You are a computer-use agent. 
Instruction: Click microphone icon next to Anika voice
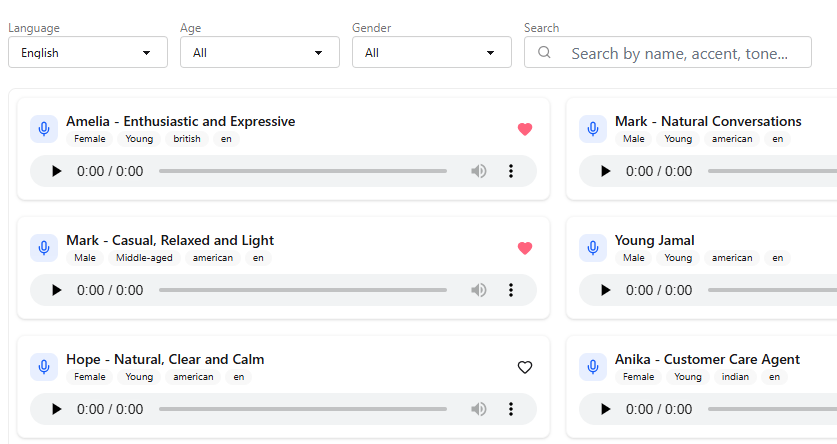click(593, 367)
